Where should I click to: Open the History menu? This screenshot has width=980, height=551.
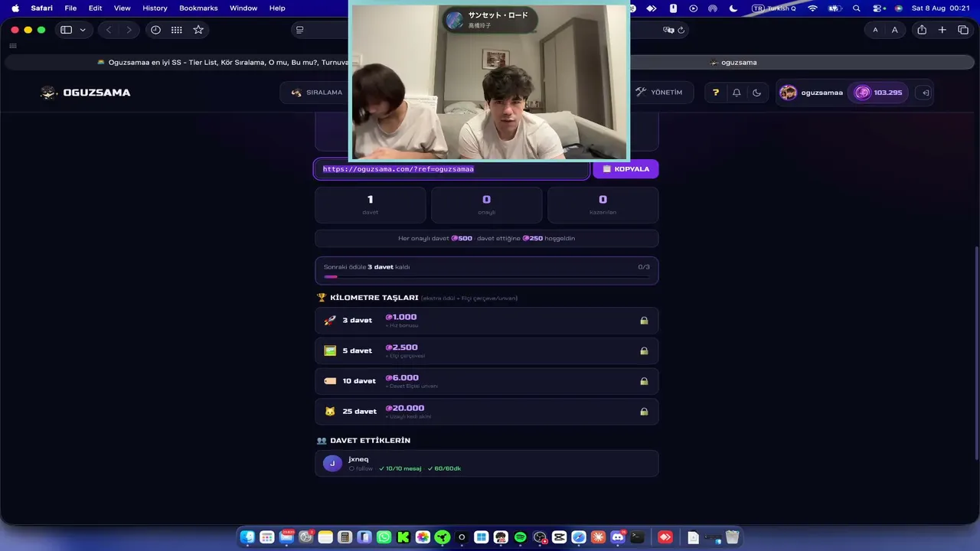click(x=155, y=8)
